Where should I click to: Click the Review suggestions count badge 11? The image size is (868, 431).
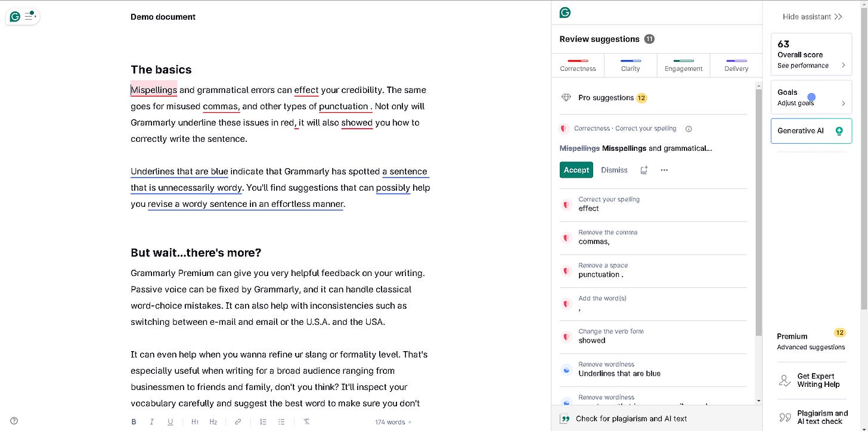pos(649,39)
